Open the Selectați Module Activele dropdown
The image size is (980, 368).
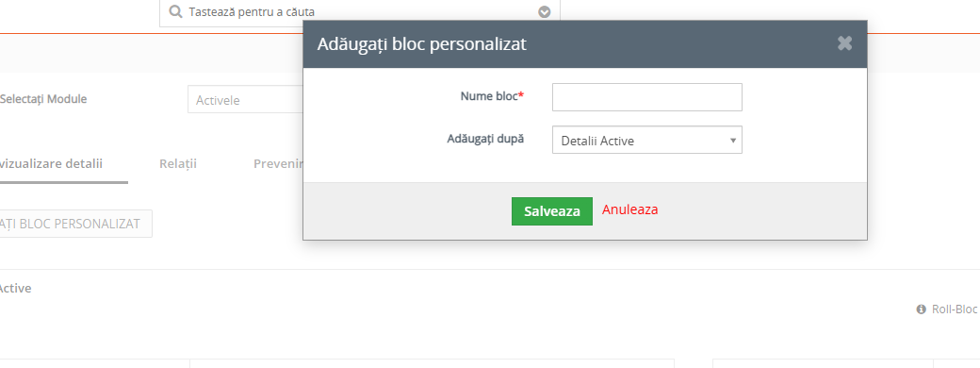246,99
